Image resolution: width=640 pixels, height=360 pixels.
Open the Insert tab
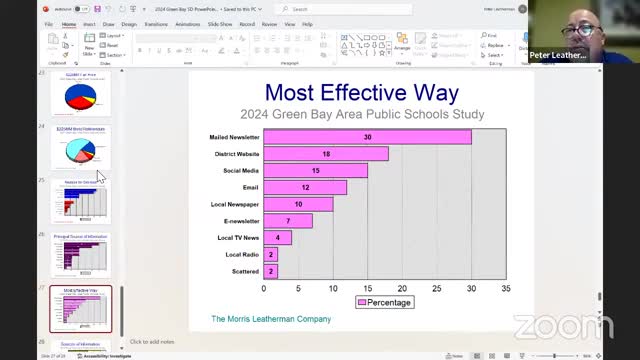89,24
